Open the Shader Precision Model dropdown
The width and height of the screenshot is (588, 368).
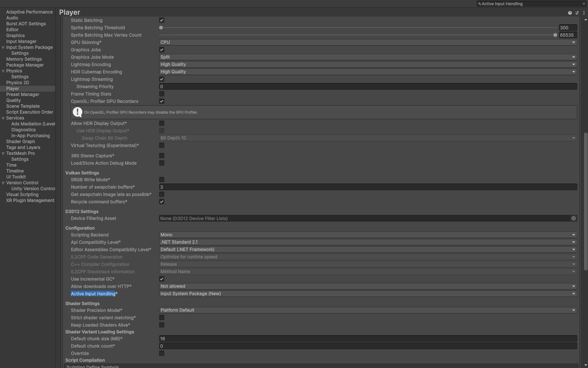[x=368, y=310]
